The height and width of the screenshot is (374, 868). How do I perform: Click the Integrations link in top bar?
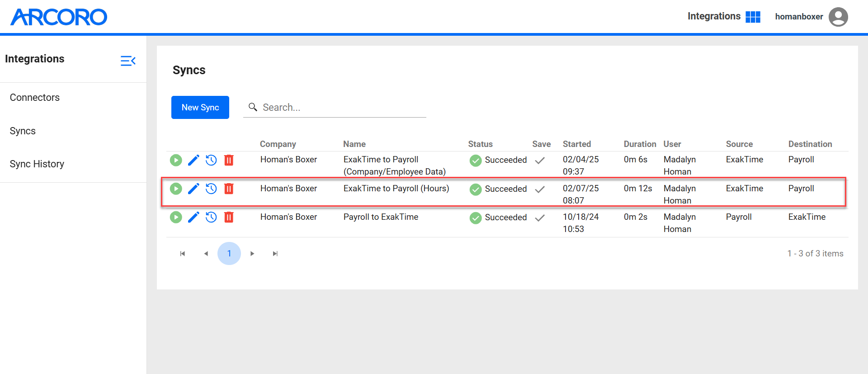714,16
